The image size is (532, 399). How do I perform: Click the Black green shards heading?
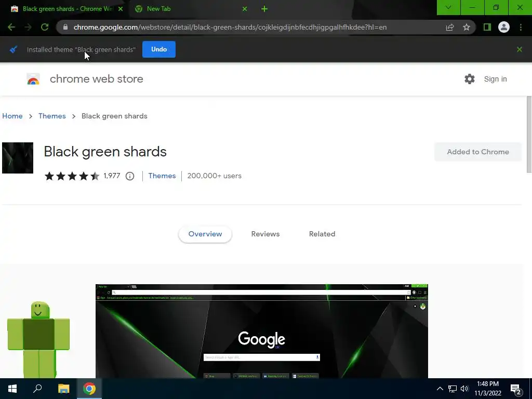click(x=105, y=152)
